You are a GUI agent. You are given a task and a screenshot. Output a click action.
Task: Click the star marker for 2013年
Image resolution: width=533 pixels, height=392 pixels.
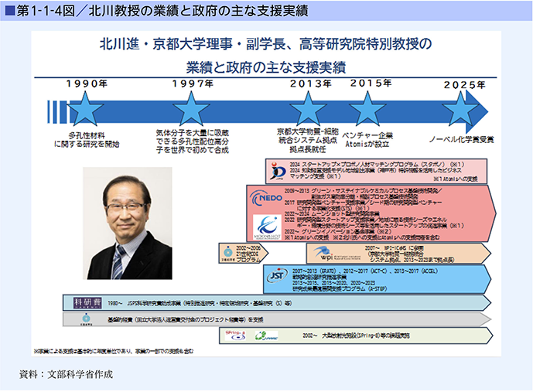tap(308, 109)
